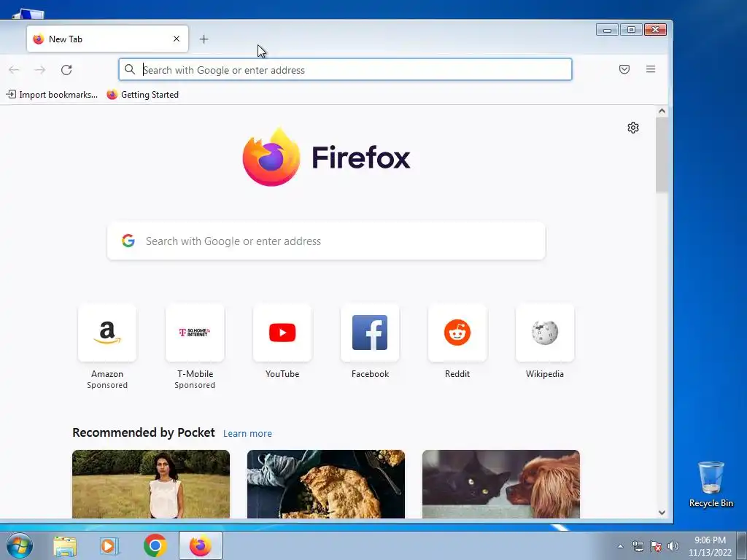The image size is (747, 560).
Task: Open Getting Started bookmark
Action: (142, 95)
